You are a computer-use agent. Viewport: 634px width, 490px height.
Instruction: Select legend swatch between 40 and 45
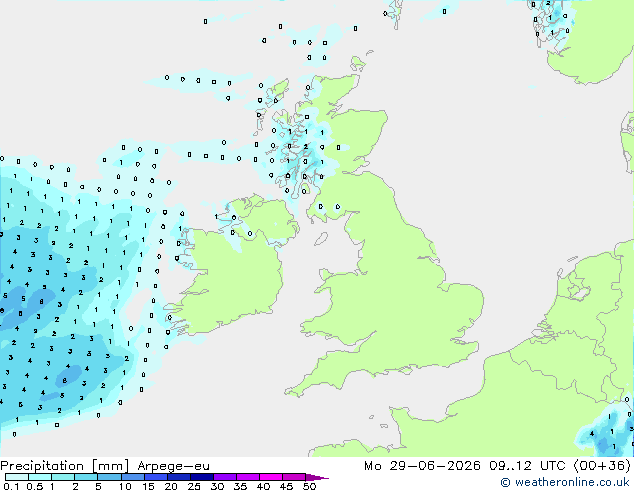pyautogui.click(x=271, y=477)
